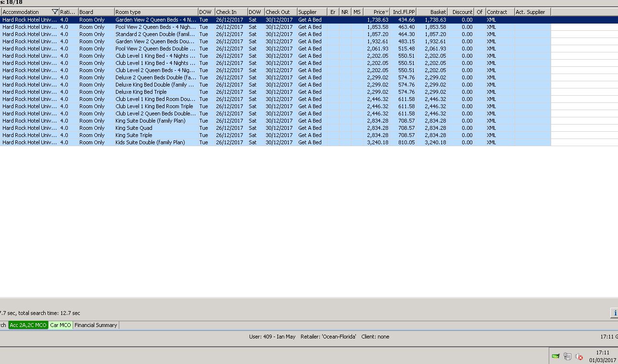Sort by the Check Out column header
Screen dimensions: 618x364
click(280, 12)
